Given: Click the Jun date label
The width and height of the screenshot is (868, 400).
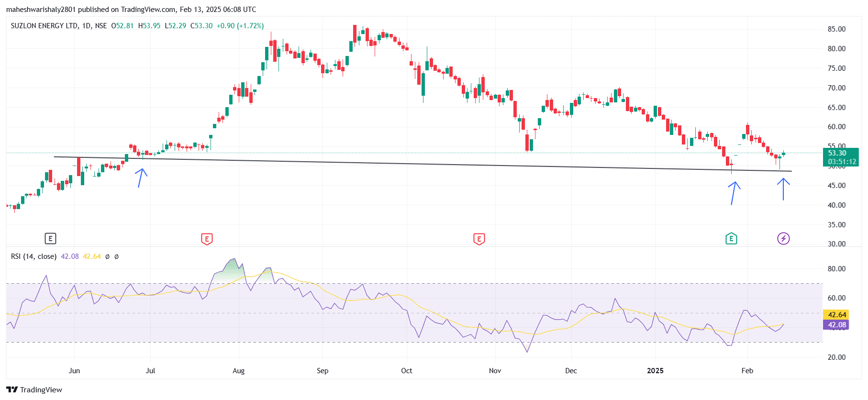Looking at the screenshot, I should click(x=74, y=371).
